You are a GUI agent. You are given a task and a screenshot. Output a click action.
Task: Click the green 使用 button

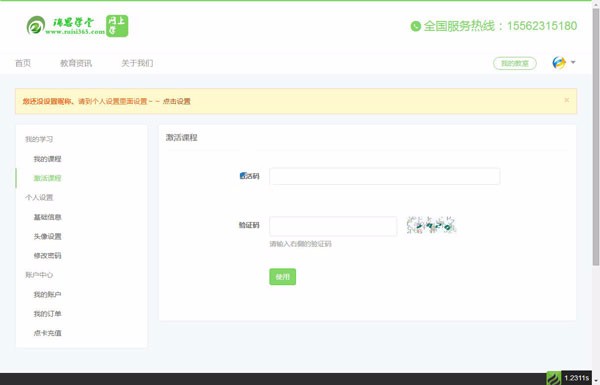(x=282, y=277)
